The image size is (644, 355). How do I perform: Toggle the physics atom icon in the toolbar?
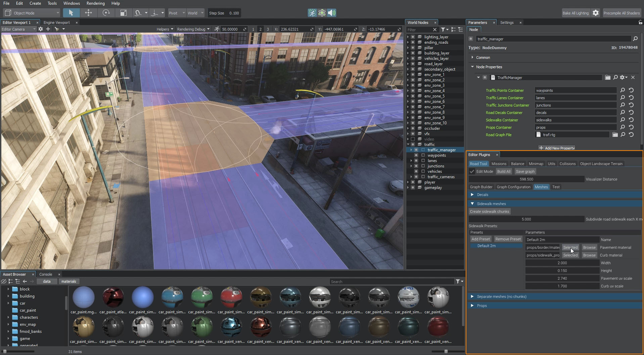[x=322, y=13]
